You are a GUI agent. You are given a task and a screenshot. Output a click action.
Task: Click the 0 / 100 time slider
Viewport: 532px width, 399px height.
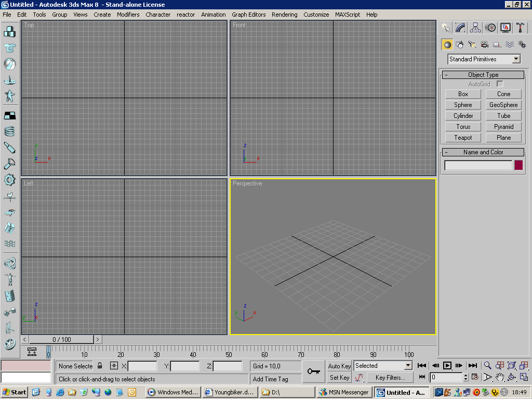(61, 339)
